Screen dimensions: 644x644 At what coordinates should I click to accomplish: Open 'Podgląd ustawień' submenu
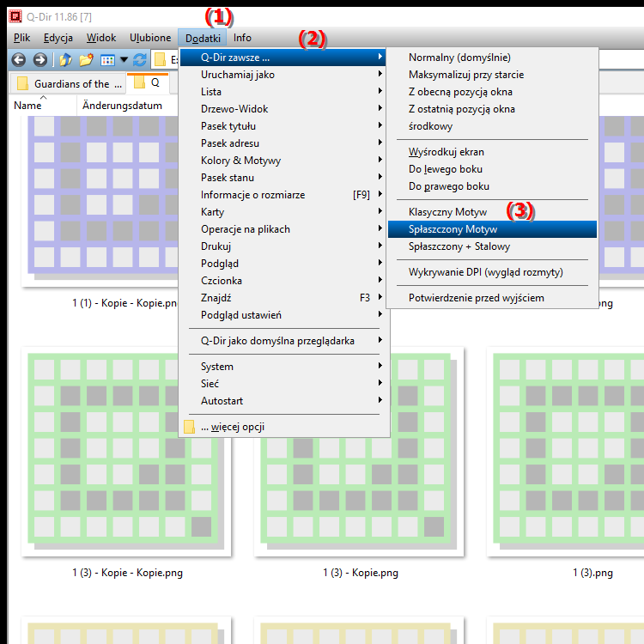pos(283,315)
